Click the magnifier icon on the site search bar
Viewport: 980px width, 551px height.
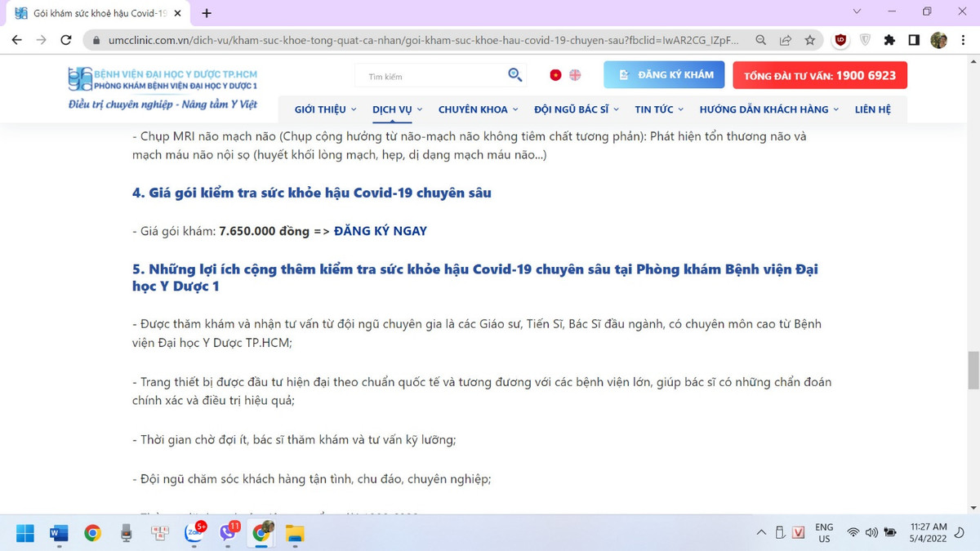[514, 74]
